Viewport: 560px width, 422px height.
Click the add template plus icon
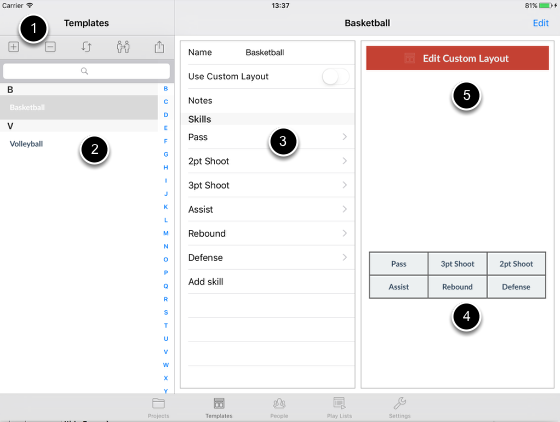(14, 47)
